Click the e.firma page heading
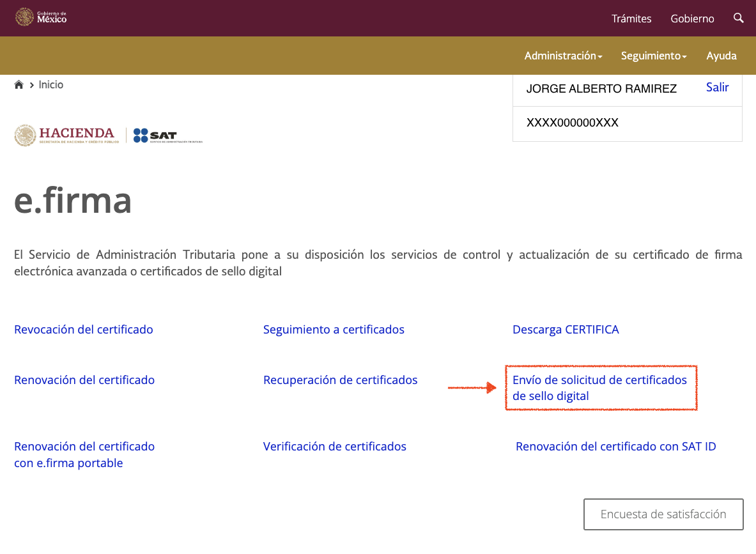Screen dimensions: 756x554 tap(73, 200)
